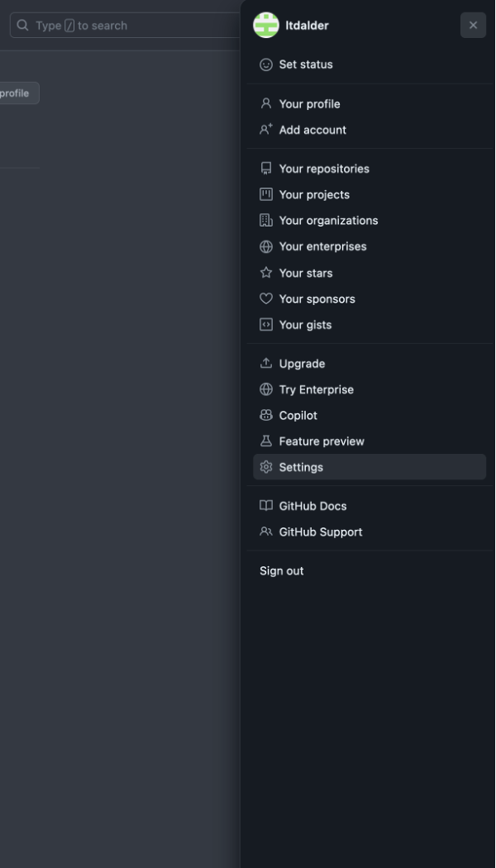
Task: Select the repository icon beside Your repositories
Action: [x=265, y=169]
